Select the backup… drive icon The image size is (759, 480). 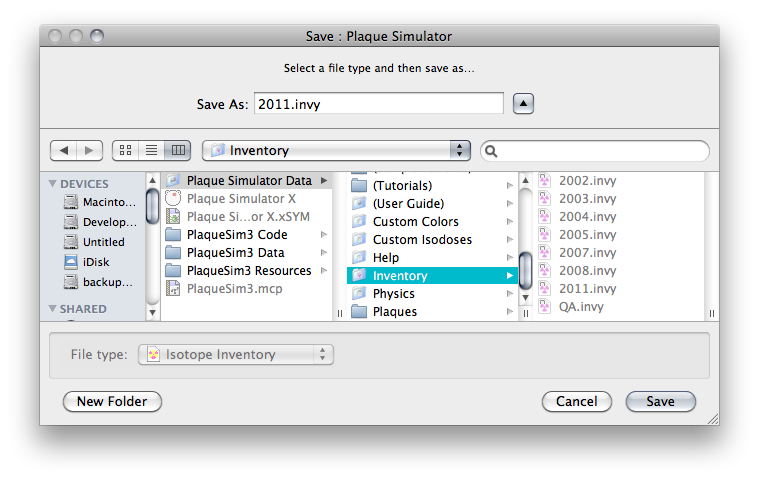click(71, 282)
